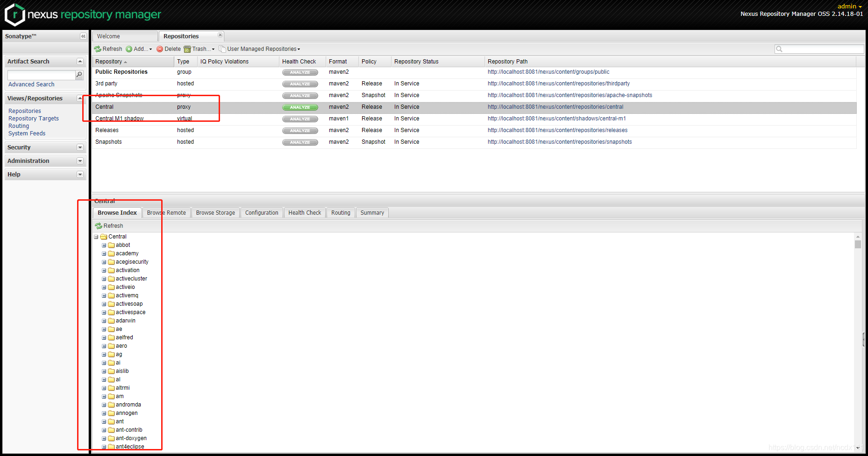Switch to the Summary tab

372,213
